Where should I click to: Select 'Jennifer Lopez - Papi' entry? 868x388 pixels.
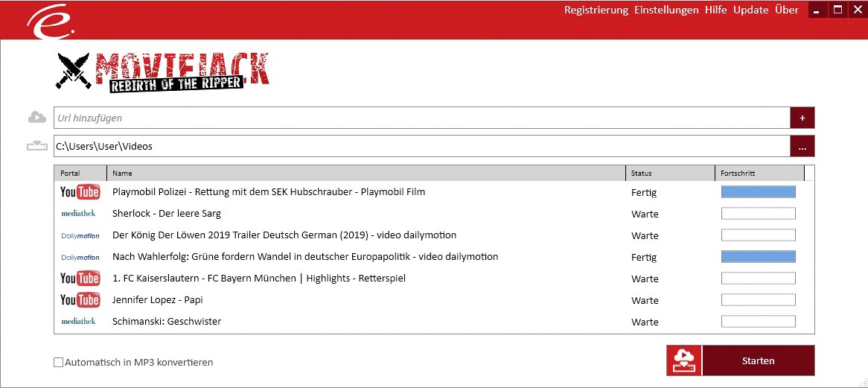click(158, 300)
